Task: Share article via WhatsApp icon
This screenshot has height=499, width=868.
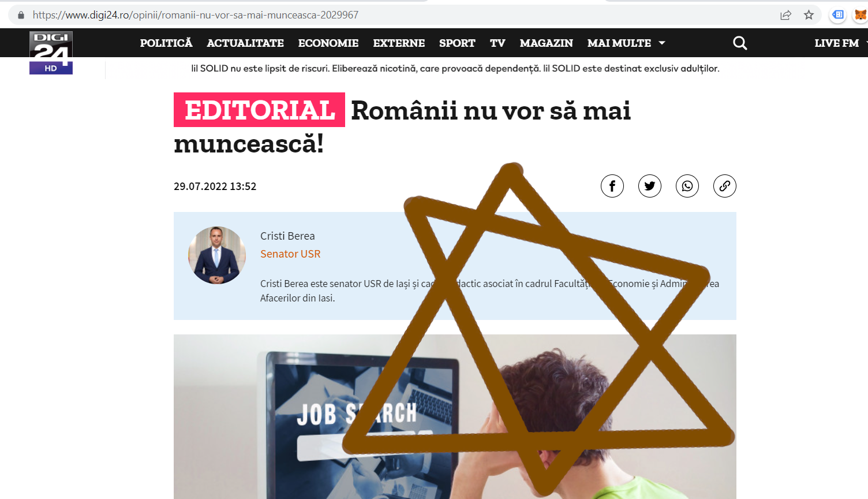Action: tap(687, 186)
